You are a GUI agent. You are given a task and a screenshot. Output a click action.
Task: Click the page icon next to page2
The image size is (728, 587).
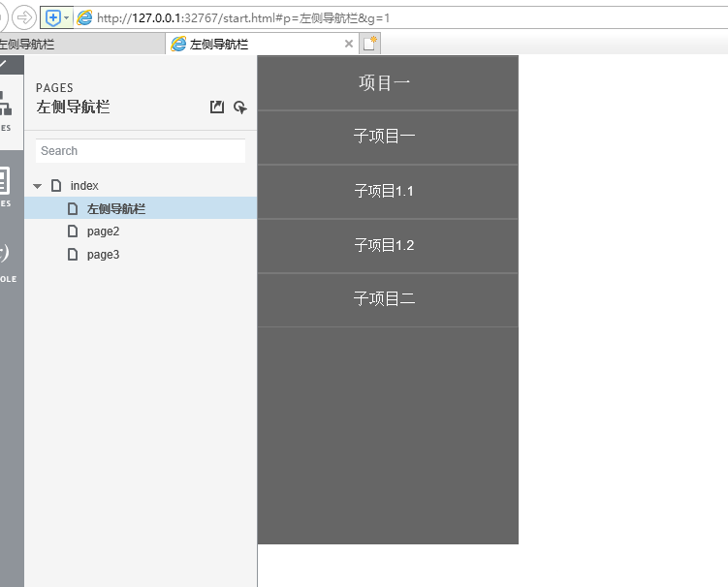(x=73, y=232)
